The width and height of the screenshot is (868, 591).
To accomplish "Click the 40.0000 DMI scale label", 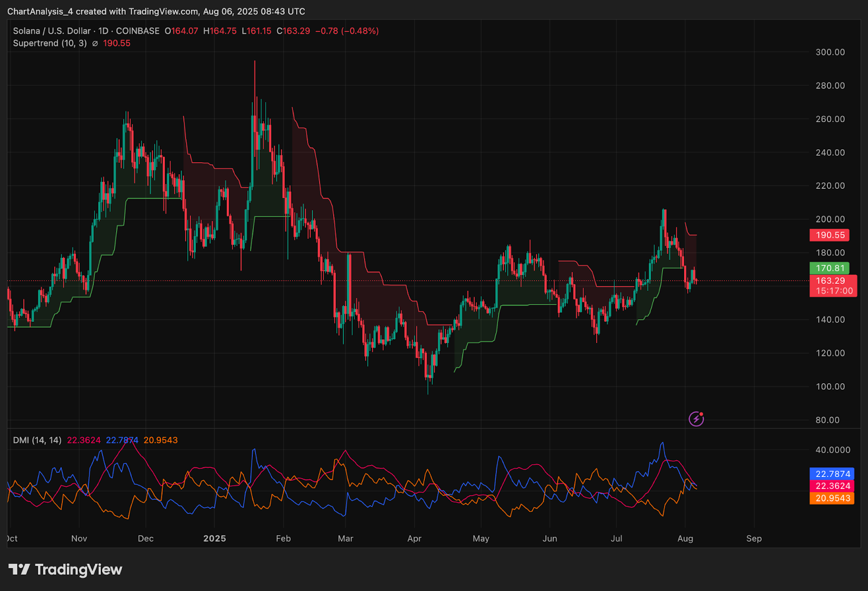I will click(833, 450).
